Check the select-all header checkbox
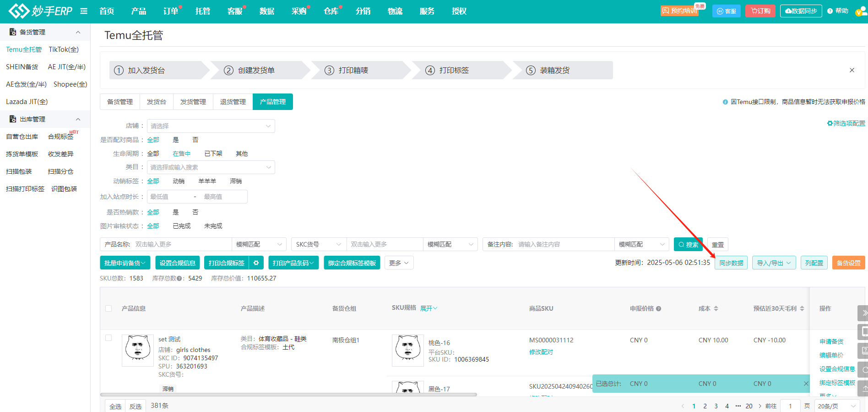This screenshot has height=412, width=868. (x=108, y=308)
